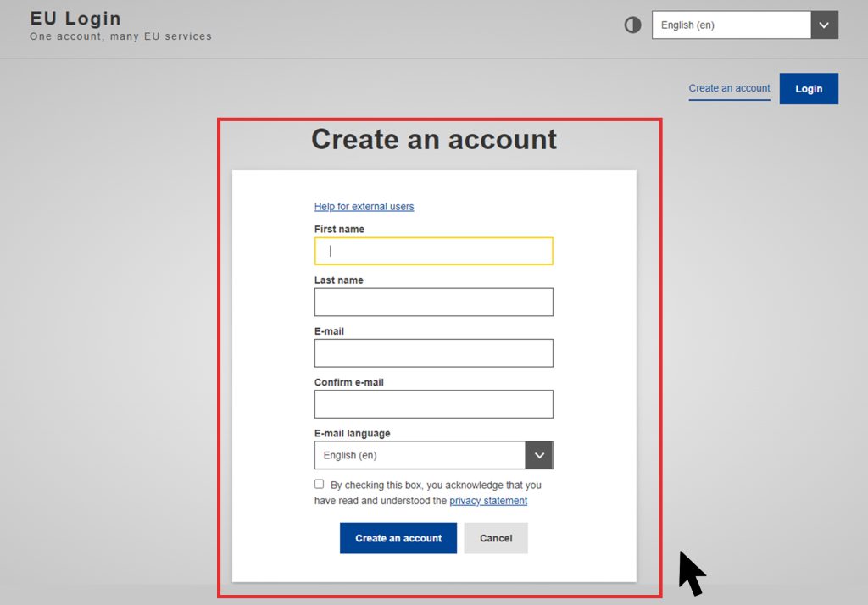Screen dimensions: 868x605
Task: Click into the Last name field
Action: pos(433,302)
